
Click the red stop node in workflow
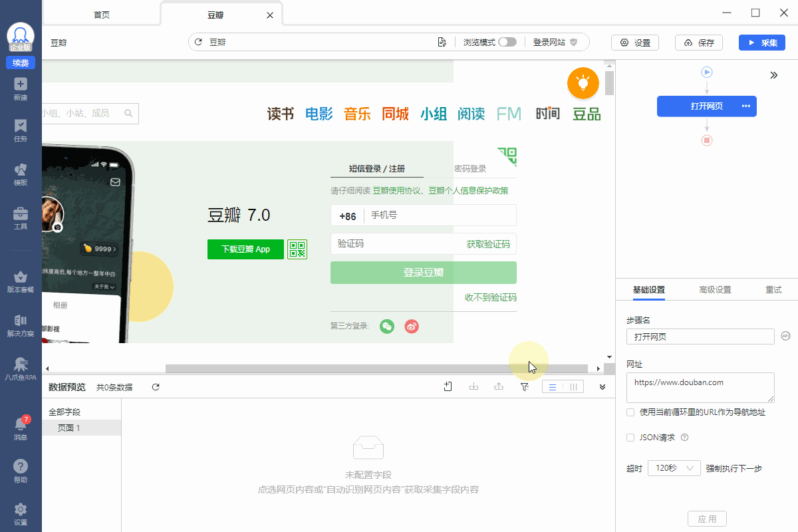707,140
